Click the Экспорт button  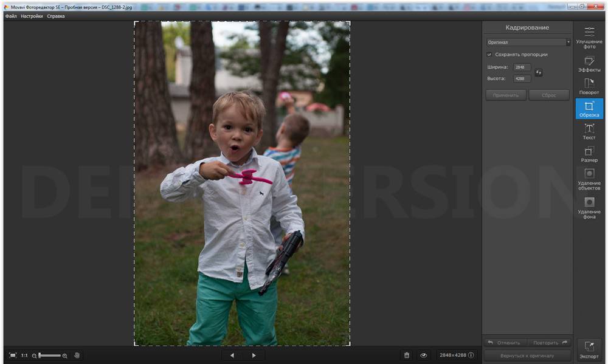point(589,349)
